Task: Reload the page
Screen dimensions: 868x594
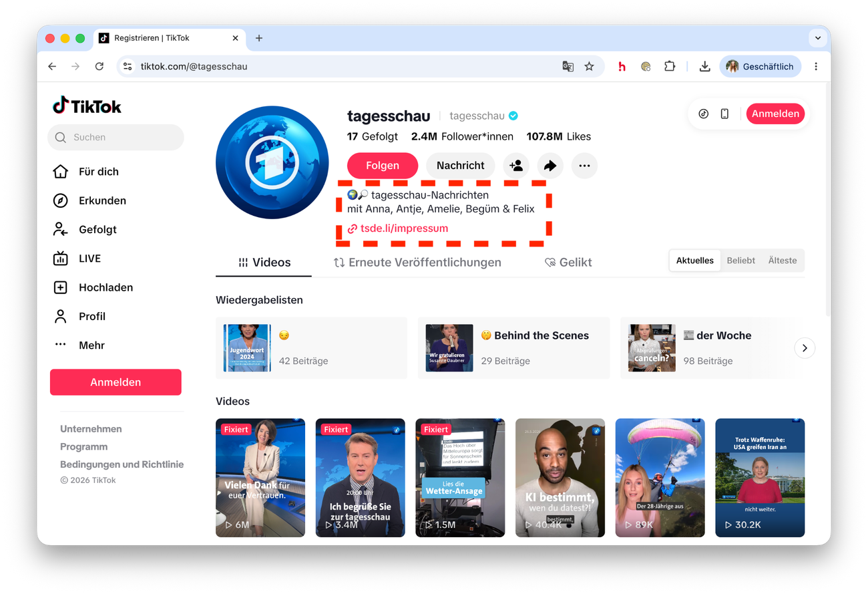Action: coord(99,67)
